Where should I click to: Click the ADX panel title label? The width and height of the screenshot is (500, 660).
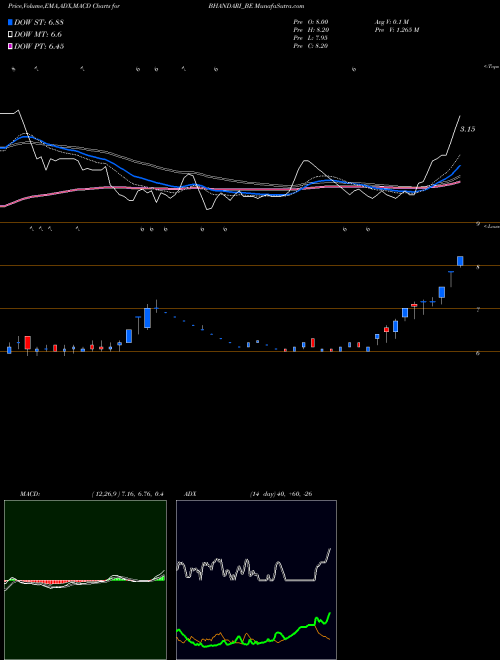tap(190, 494)
